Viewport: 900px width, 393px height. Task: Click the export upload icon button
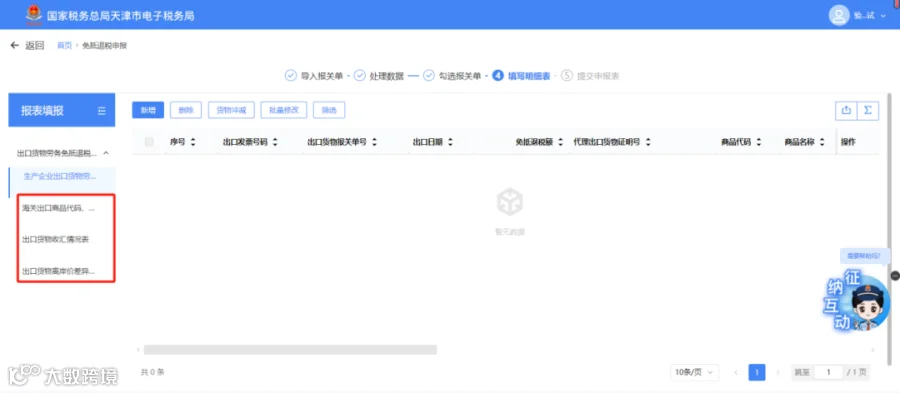coord(845,110)
